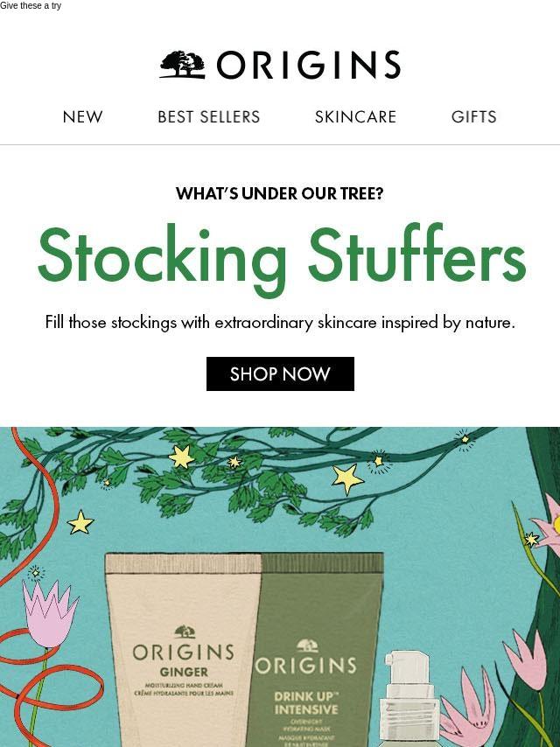The height and width of the screenshot is (747, 560).
Task: Select the Stocking Stuffers headline
Action: click(x=281, y=259)
